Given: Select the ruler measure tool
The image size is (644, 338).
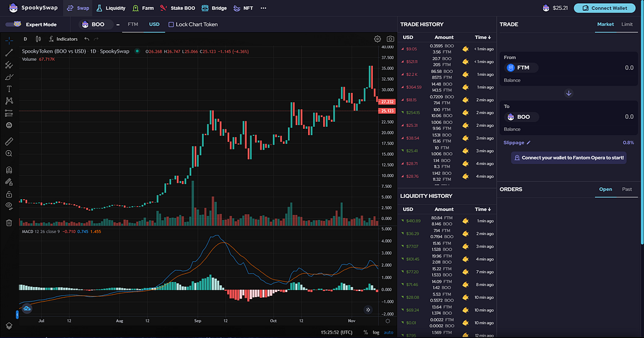Looking at the screenshot, I should 9,141.
